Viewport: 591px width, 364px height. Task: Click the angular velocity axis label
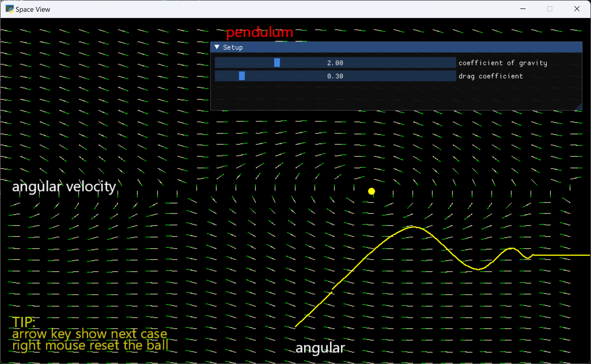coord(64,187)
